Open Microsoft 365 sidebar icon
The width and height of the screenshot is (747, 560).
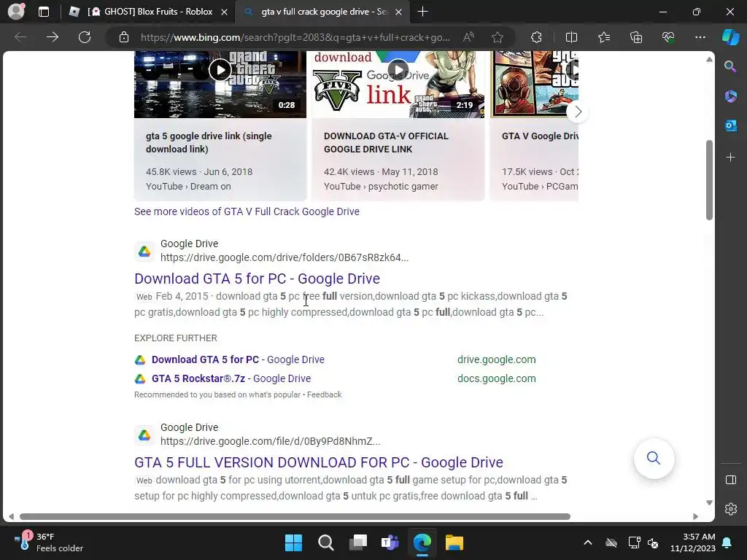click(730, 96)
